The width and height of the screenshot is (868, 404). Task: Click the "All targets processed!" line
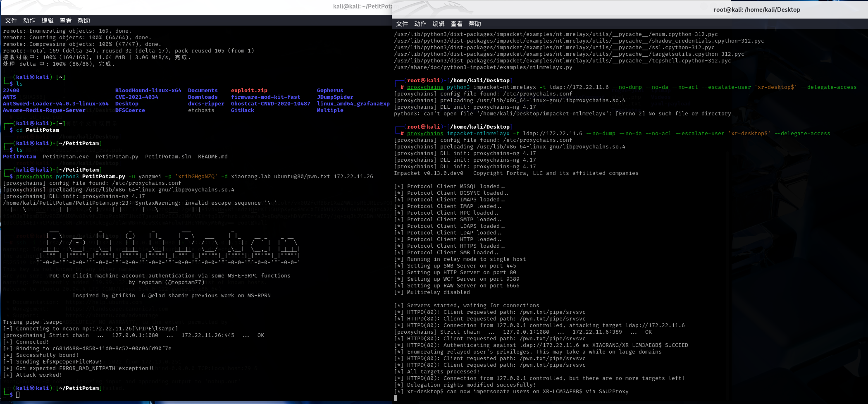click(x=437, y=372)
